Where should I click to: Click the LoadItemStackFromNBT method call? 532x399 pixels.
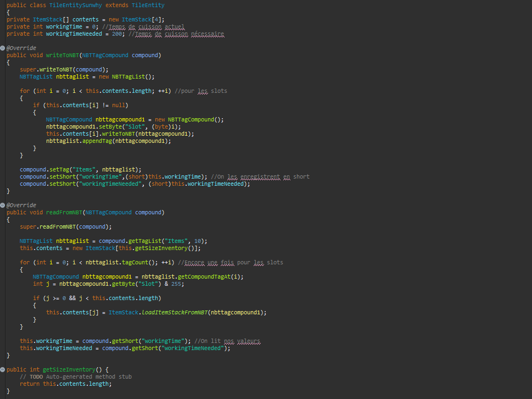click(x=175, y=313)
